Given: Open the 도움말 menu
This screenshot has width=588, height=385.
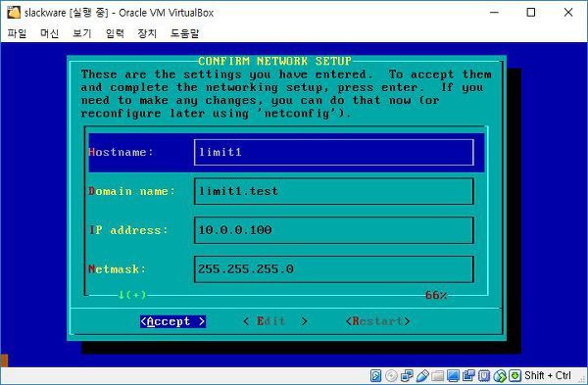Looking at the screenshot, I should point(184,33).
